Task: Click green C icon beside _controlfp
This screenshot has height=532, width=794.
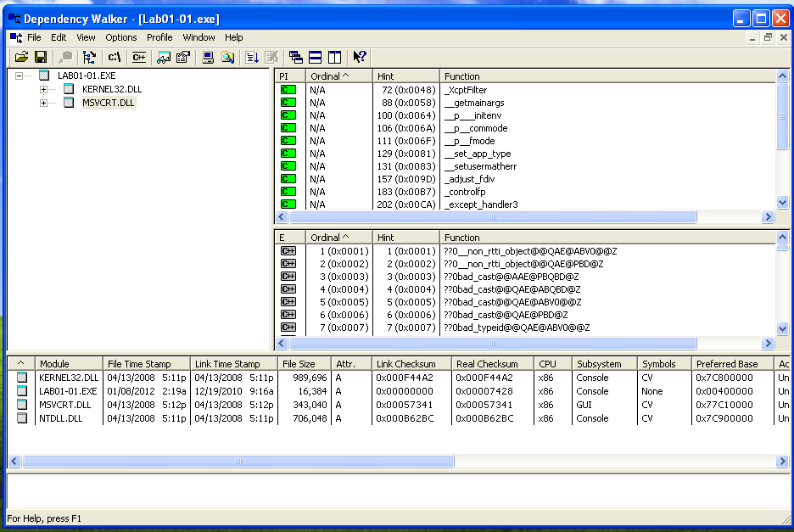Action: click(288, 192)
